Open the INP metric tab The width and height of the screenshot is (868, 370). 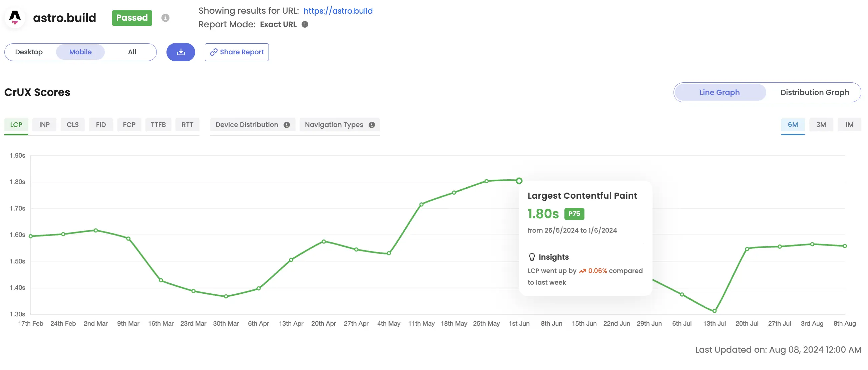(44, 125)
